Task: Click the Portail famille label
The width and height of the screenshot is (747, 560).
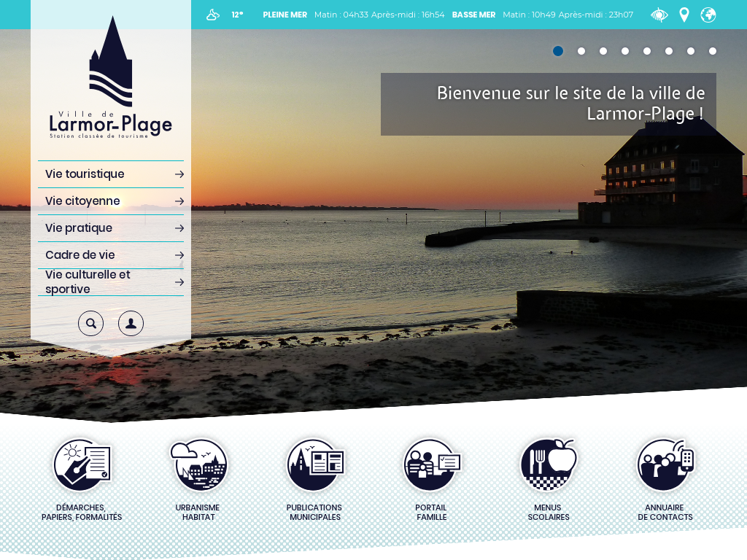Action: [432, 513]
